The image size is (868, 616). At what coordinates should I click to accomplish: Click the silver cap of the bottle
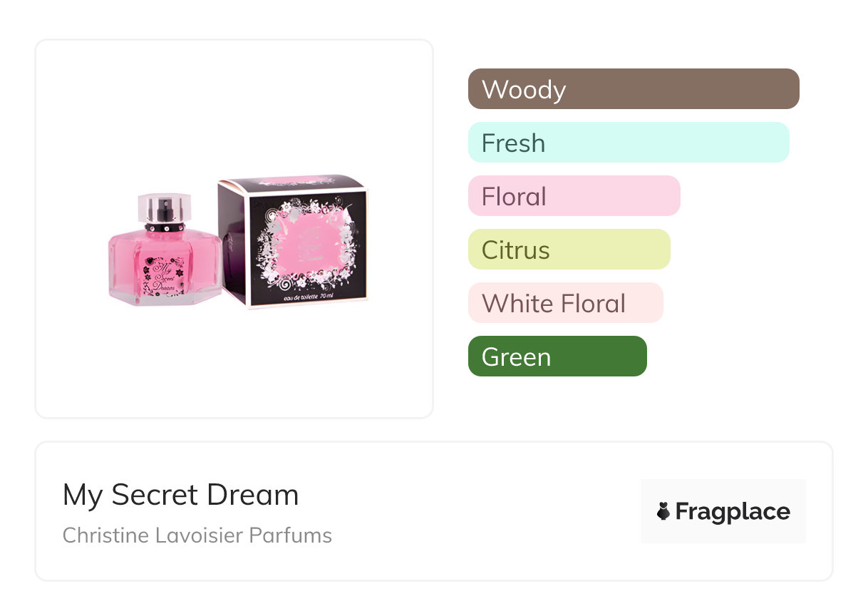coord(165,205)
